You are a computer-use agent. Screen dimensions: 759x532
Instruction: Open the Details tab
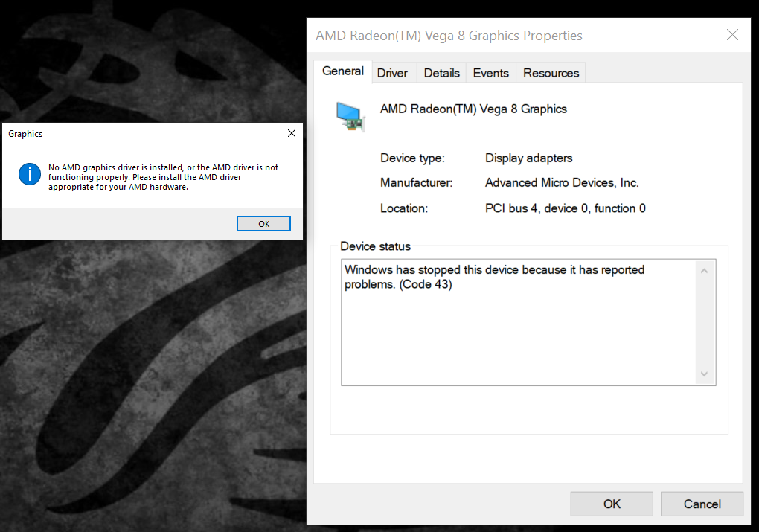(x=441, y=73)
